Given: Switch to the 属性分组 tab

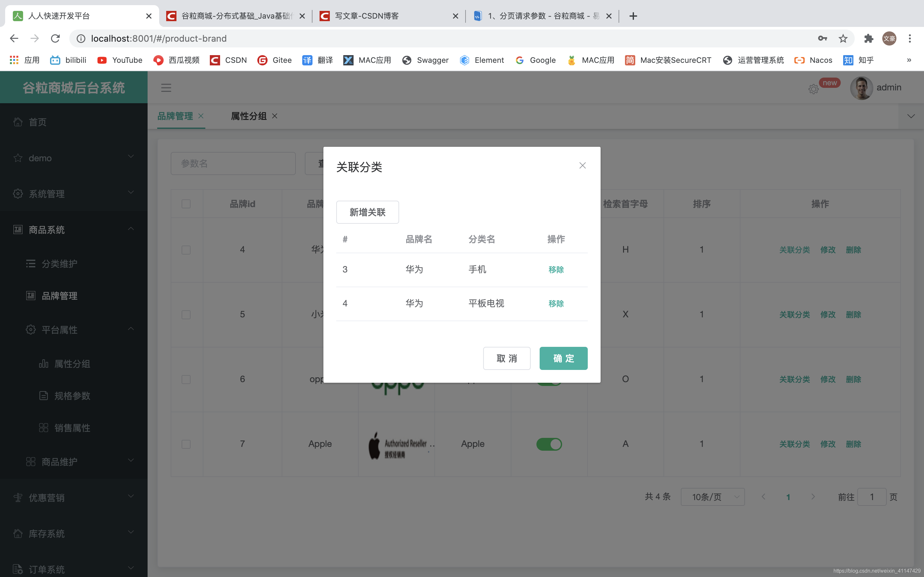Looking at the screenshot, I should click(249, 116).
